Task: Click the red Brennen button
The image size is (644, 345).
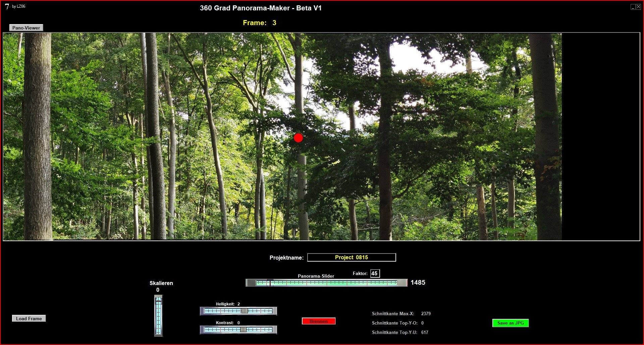Action: pyautogui.click(x=319, y=321)
